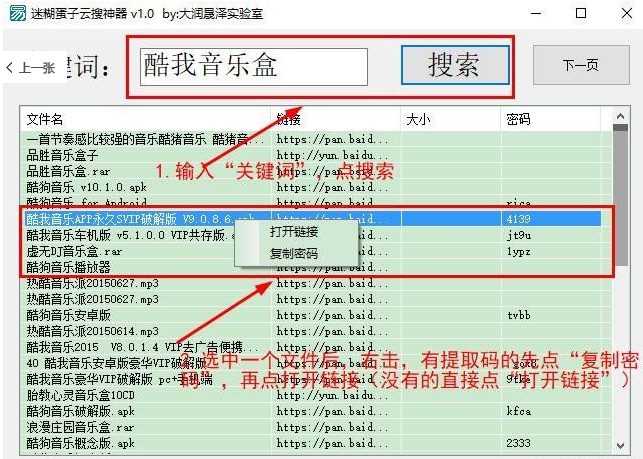Click the pan.baidu link in 酷狗音乐概念版.apk row
The width and height of the screenshot is (643, 459).
click(332, 443)
